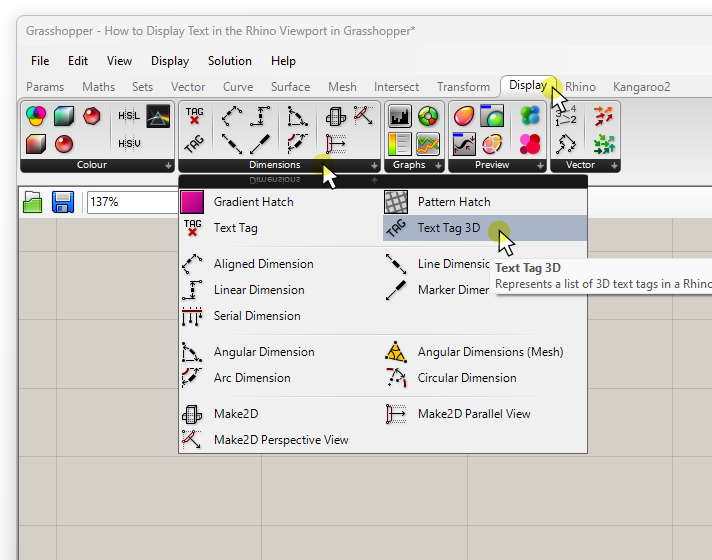Expand the Dimensions panel dropdown
712x560 pixels.
[374, 166]
